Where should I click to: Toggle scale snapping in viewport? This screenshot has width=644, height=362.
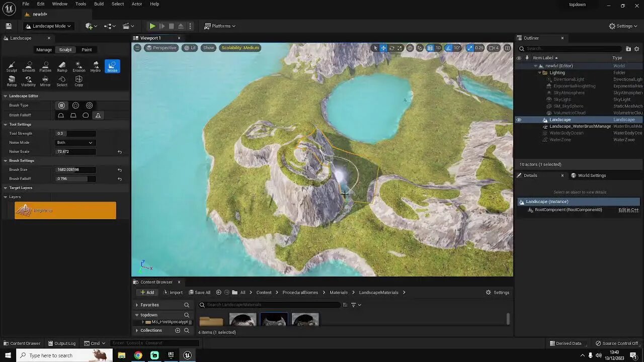(470, 48)
